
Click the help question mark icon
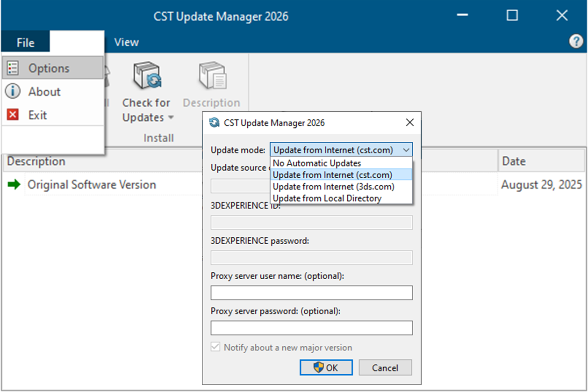coord(576,42)
